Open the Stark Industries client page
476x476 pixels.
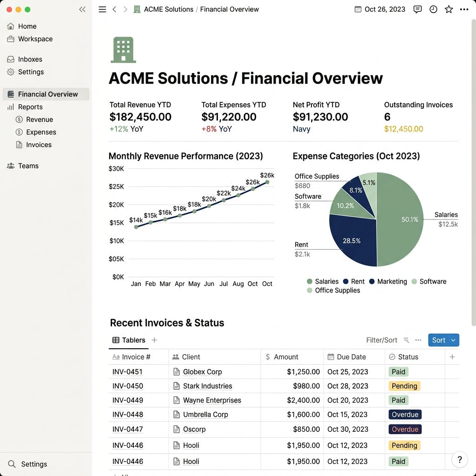coord(207,386)
